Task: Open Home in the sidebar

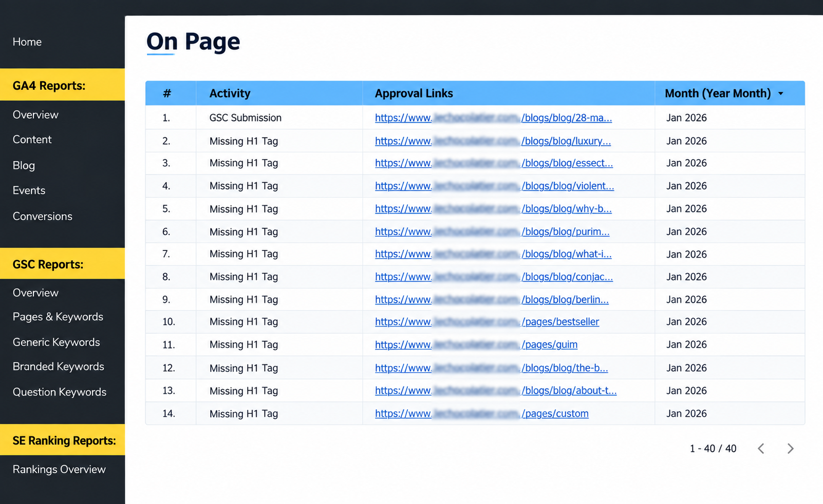Action: click(27, 42)
